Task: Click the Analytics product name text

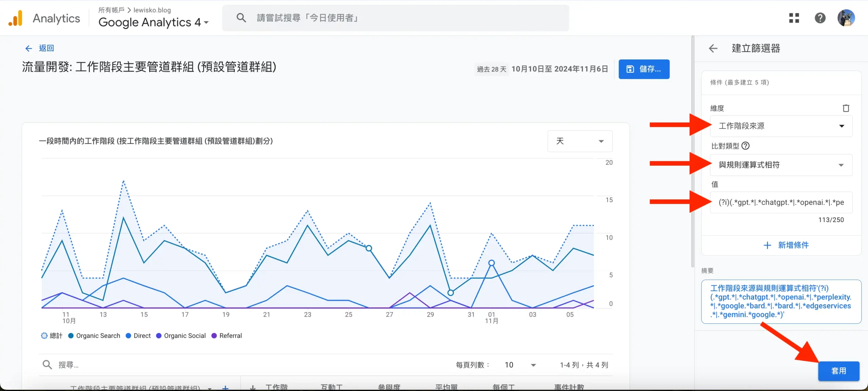Action: click(x=56, y=18)
